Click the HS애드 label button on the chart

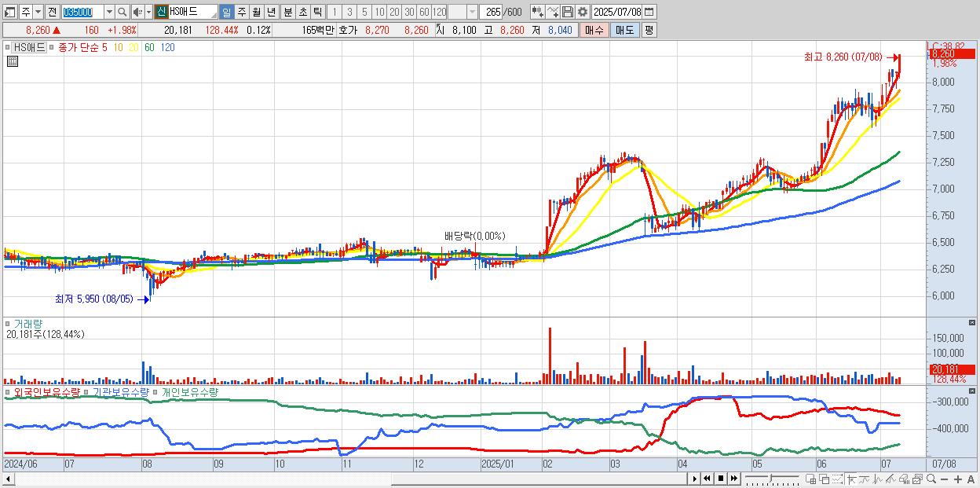(28, 48)
